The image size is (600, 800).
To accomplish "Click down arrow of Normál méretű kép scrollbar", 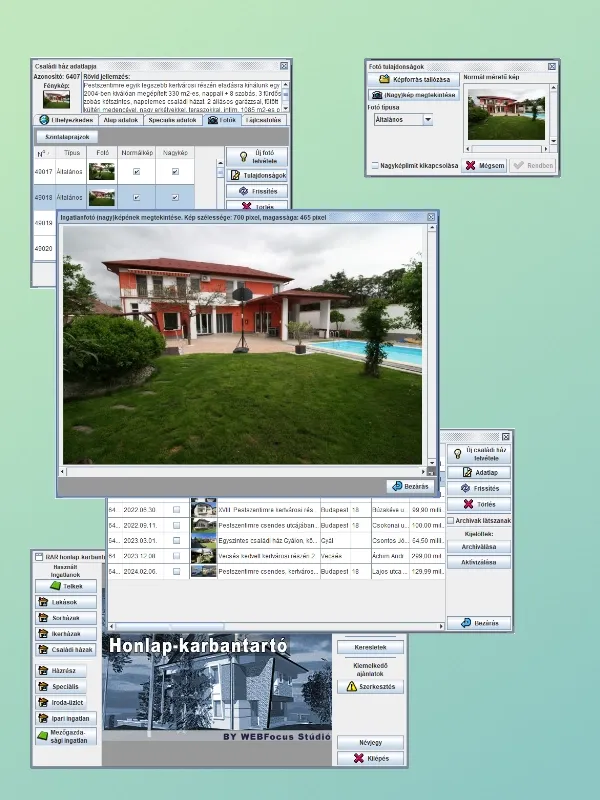I will 554,141.
